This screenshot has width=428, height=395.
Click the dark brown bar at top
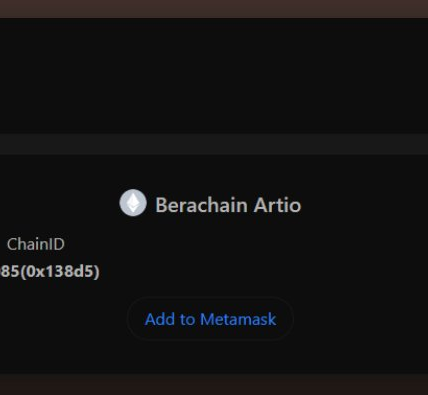[x=214, y=9]
